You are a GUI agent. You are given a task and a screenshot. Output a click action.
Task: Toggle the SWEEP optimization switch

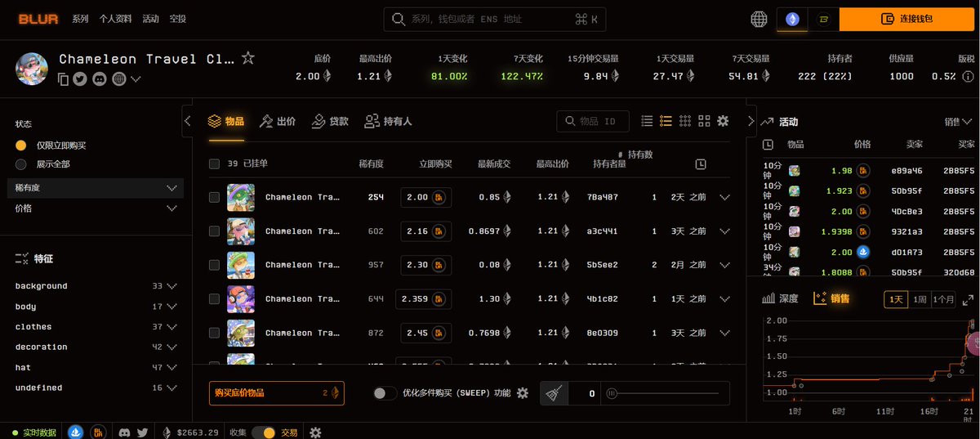pos(385,393)
